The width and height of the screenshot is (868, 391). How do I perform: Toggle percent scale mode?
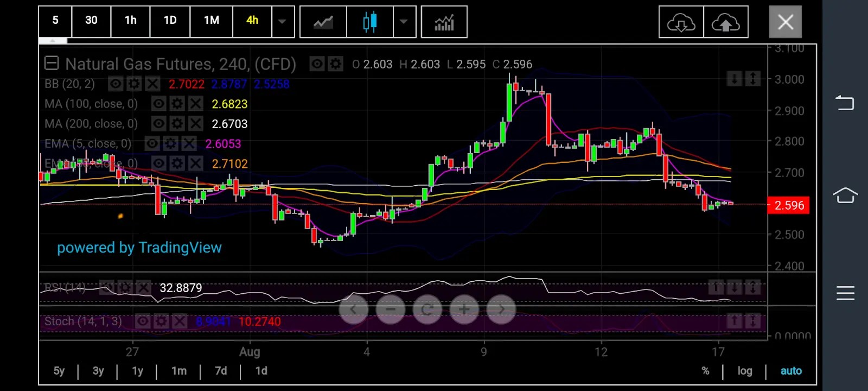pos(705,371)
